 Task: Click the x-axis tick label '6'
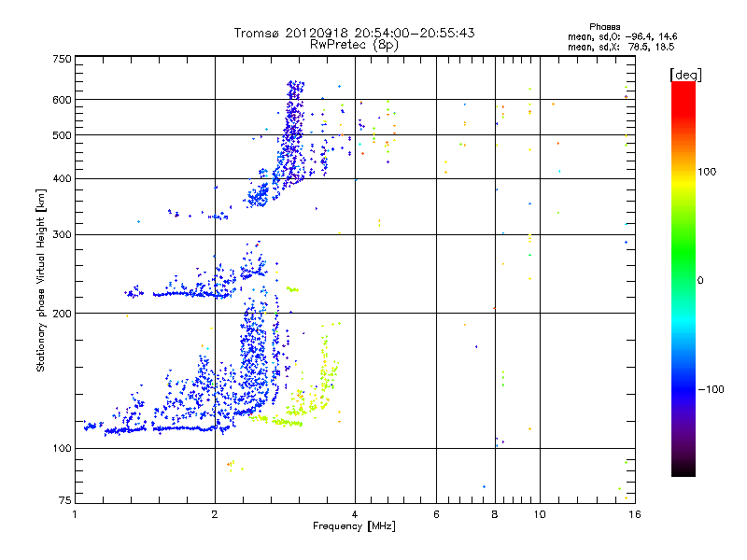pos(436,514)
